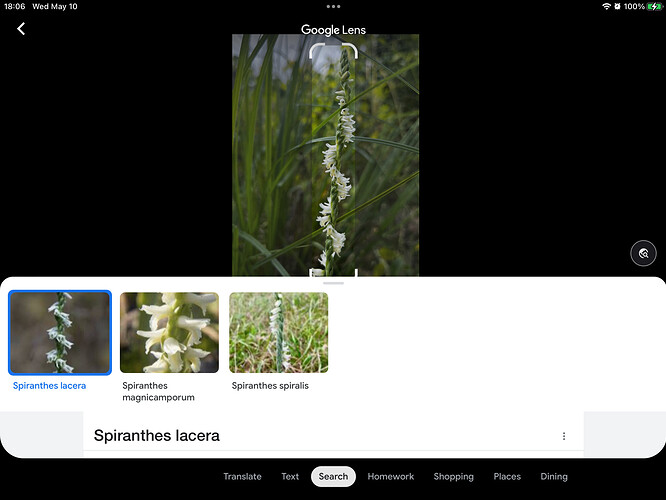The height and width of the screenshot is (500, 666).
Task: Switch to the Shopping mode
Action: (453, 477)
